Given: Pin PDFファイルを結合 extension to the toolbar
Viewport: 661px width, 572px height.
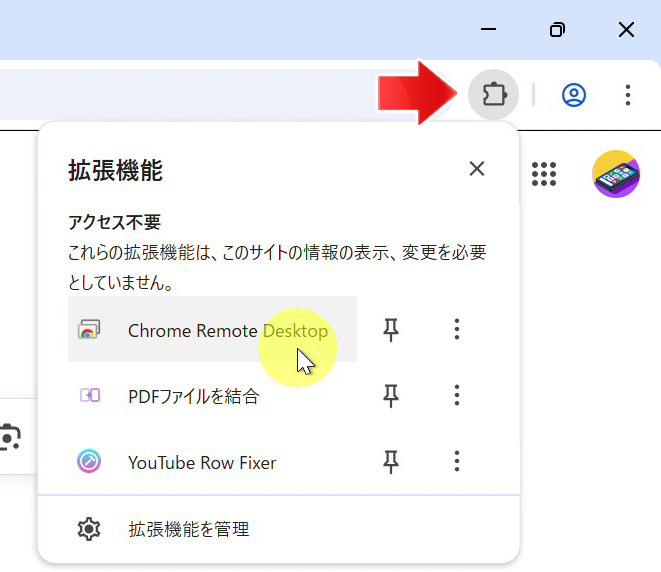Looking at the screenshot, I should tap(391, 396).
